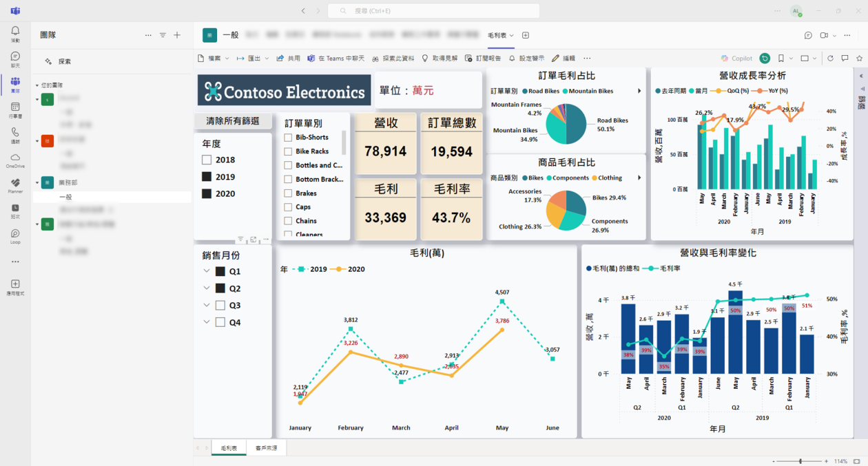868x466 pixels.
Task: Toggle the Q3 checkbox in month slicer
Action: point(220,306)
